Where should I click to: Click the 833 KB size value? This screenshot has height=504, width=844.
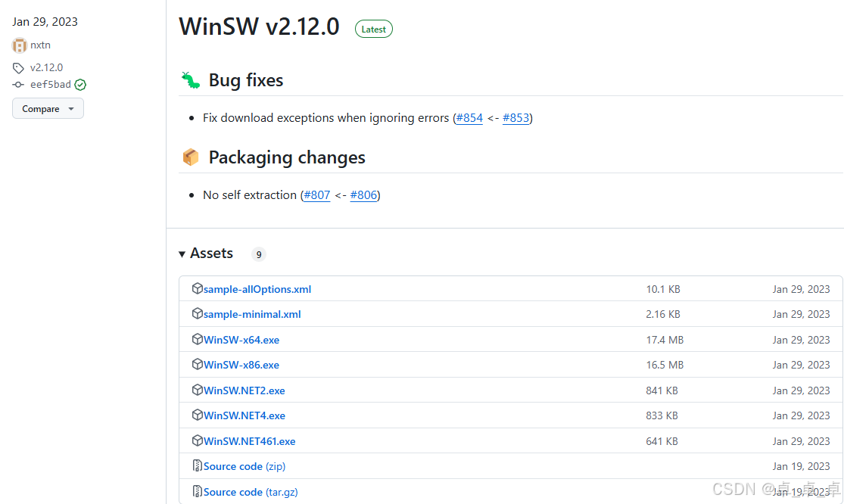pyautogui.click(x=662, y=415)
